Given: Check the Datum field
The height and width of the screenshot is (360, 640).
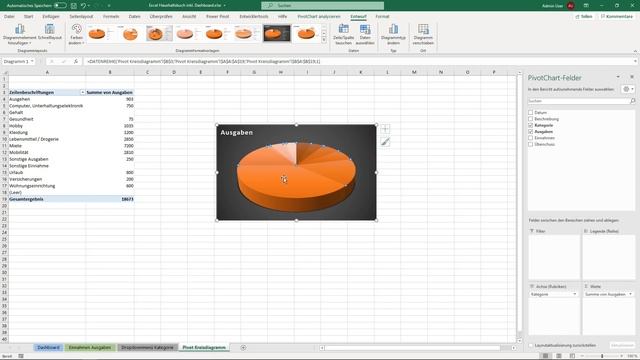Looking at the screenshot, I should click(531, 112).
